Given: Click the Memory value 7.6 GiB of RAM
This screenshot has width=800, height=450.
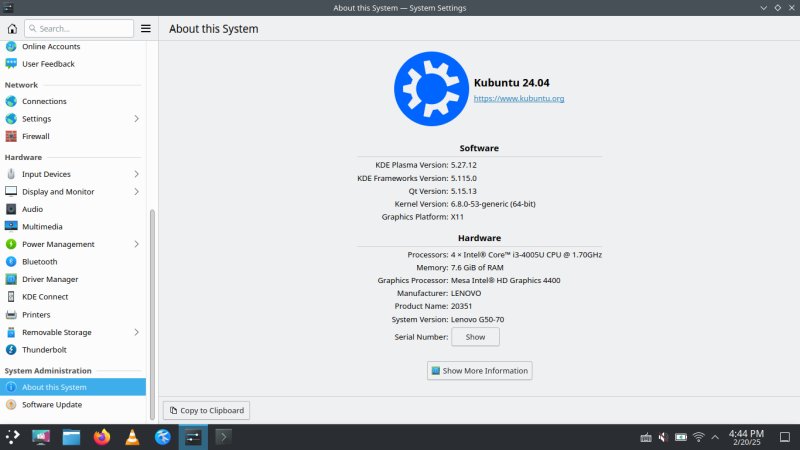Looking at the screenshot, I should coord(477,267).
